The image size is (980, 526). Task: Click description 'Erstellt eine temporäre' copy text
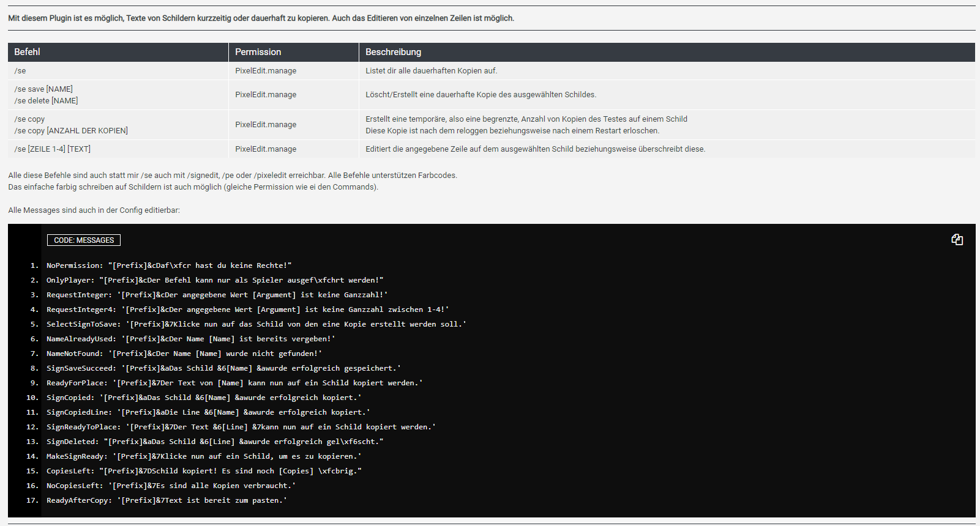click(526, 125)
